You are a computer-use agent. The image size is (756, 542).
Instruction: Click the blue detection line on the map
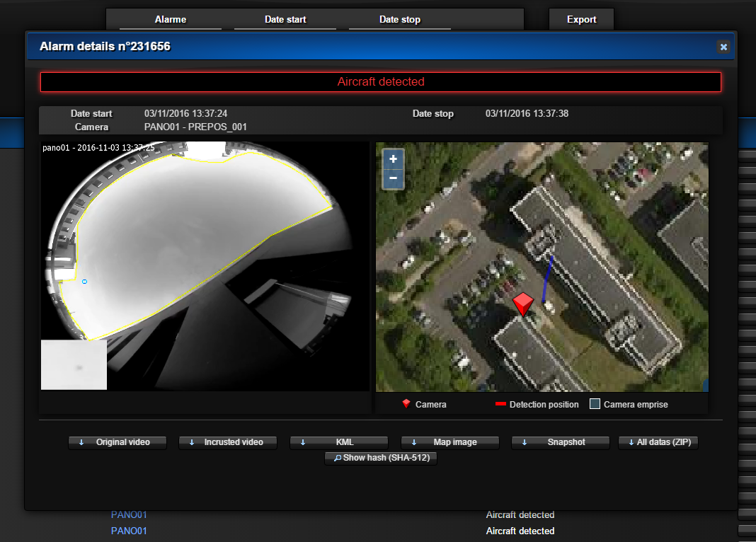pos(548,279)
